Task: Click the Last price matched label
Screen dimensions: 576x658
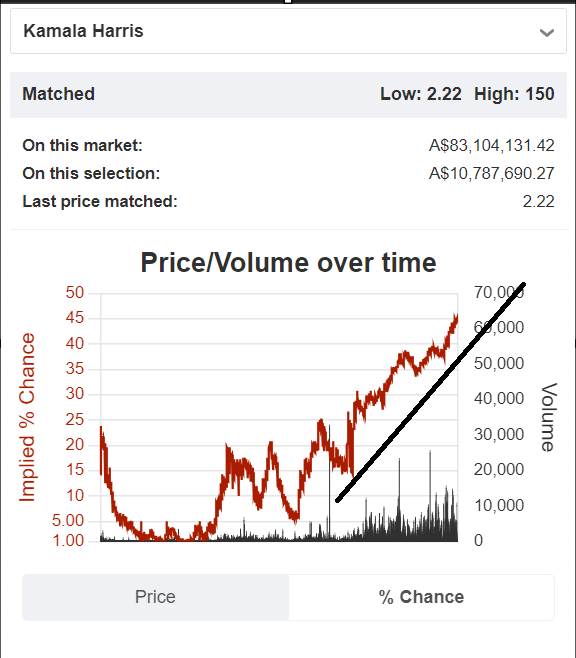Action: click(x=100, y=201)
